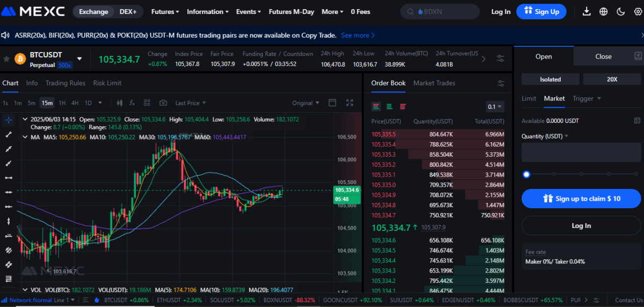Image resolution: width=644 pixels, height=307 pixels.
Task: Open the candlestick chart type icon
Action: pos(119,103)
